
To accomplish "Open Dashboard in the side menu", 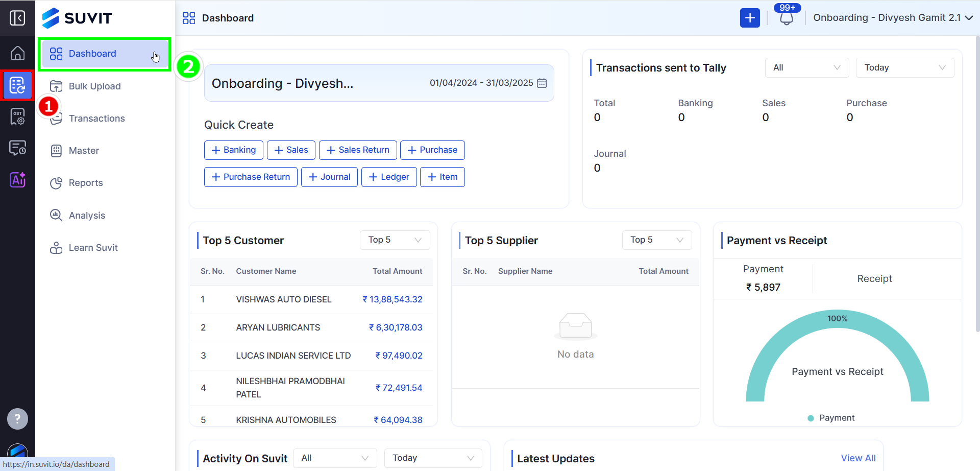I will pos(105,54).
